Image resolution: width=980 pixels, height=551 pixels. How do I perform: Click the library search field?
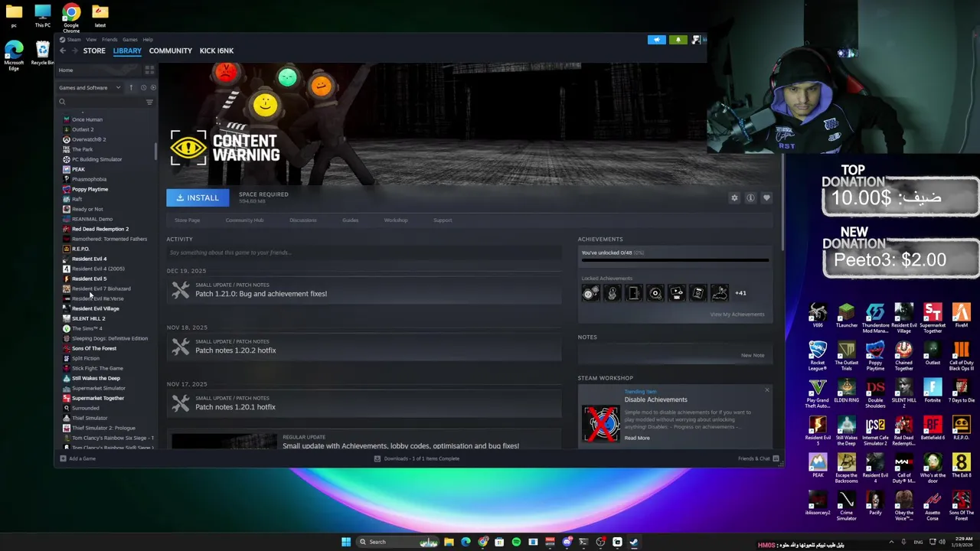click(102, 102)
